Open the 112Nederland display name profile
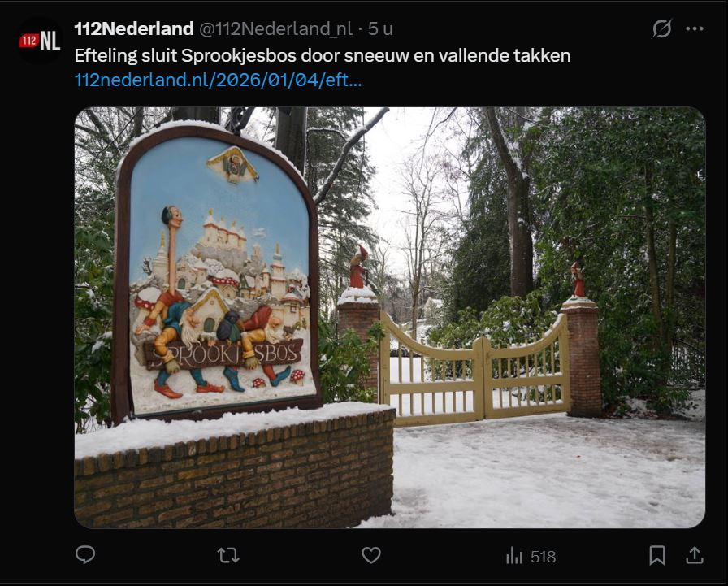The image size is (728, 586). point(134,28)
